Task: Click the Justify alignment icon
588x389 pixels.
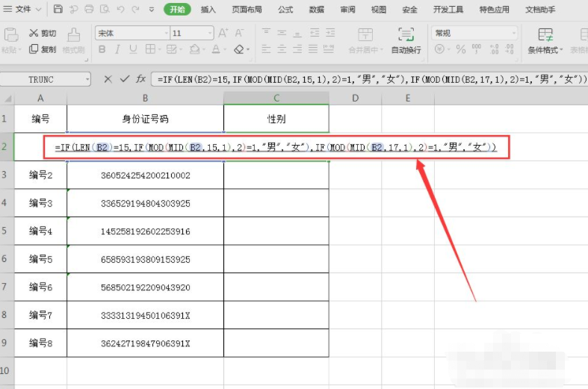Action: tap(313, 49)
